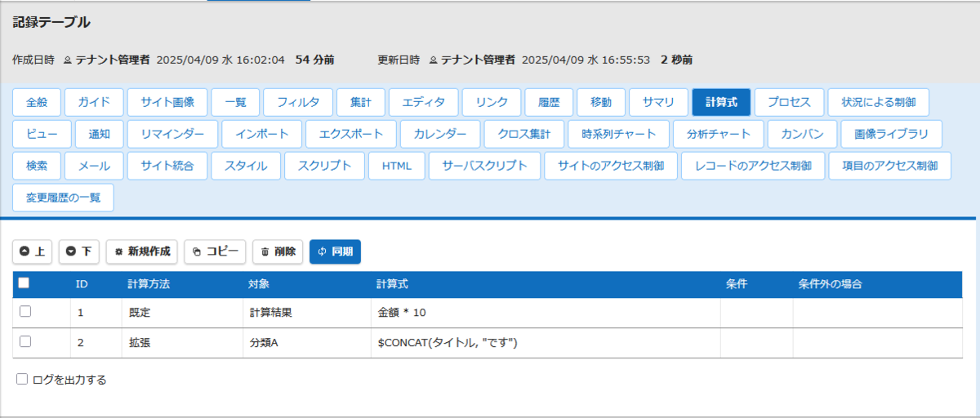Select the active 計算式 tab
This screenshot has width=980, height=418.
click(x=721, y=102)
